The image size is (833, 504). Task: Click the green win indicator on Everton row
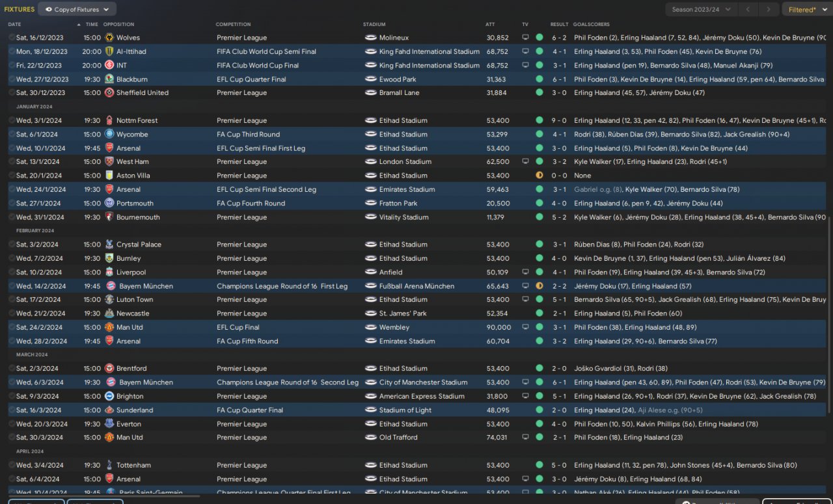pos(539,424)
